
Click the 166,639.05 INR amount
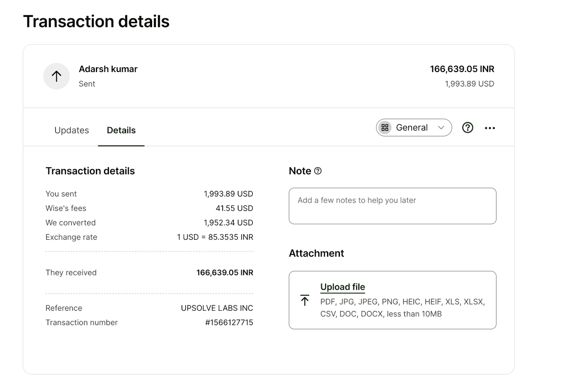coord(462,69)
